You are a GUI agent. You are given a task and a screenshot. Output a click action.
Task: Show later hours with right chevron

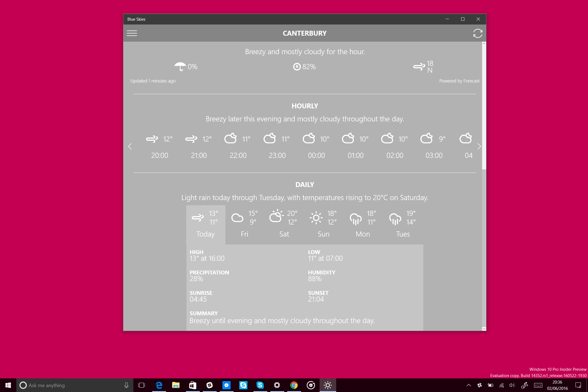pyautogui.click(x=479, y=146)
